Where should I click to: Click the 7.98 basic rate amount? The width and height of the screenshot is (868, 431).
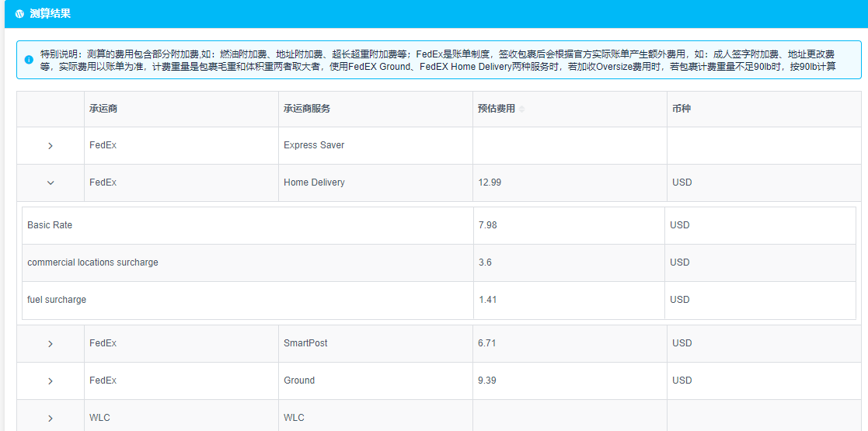point(488,225)
